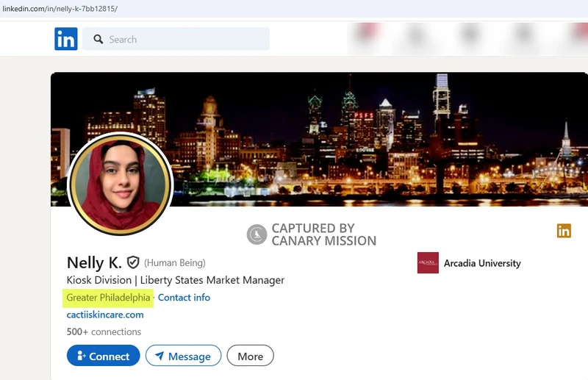Click the LinkedIn logo home icon
This screenshot has width=588, height=380.
tap(66, 39)
